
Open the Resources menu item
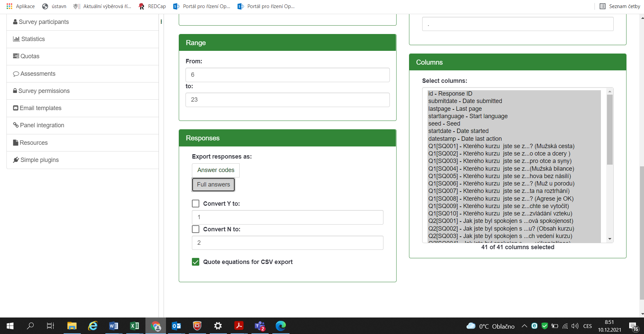coord(34,143)
